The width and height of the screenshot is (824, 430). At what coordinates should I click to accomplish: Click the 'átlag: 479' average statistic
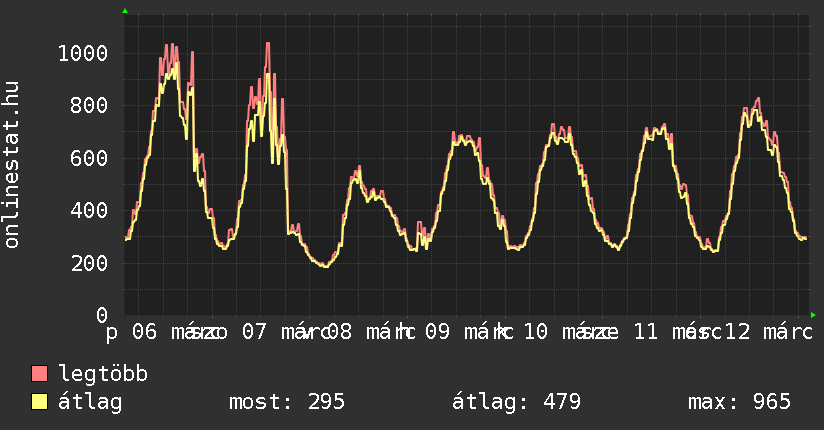click(516, 402)
